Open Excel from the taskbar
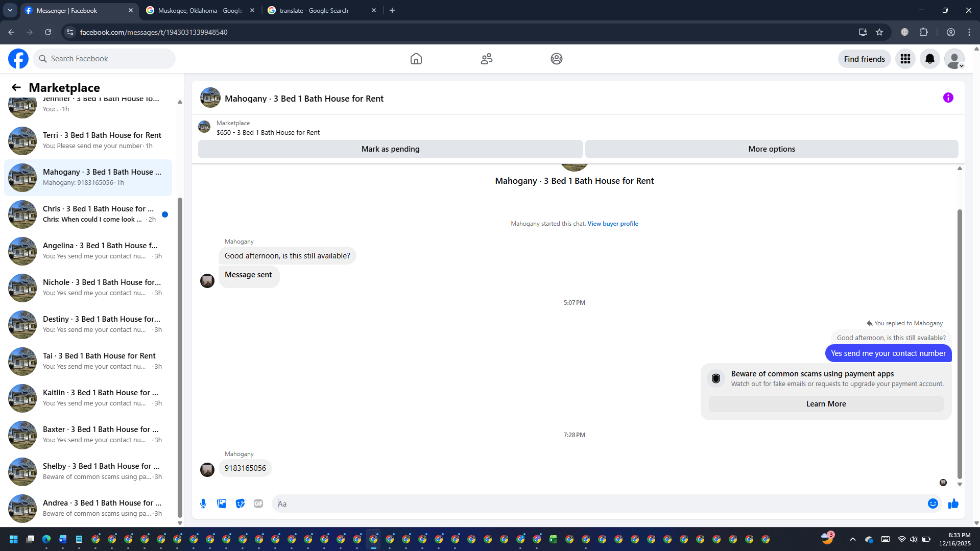Image resolution: width=980 pixels, height=551 pixels. point(553,539)
